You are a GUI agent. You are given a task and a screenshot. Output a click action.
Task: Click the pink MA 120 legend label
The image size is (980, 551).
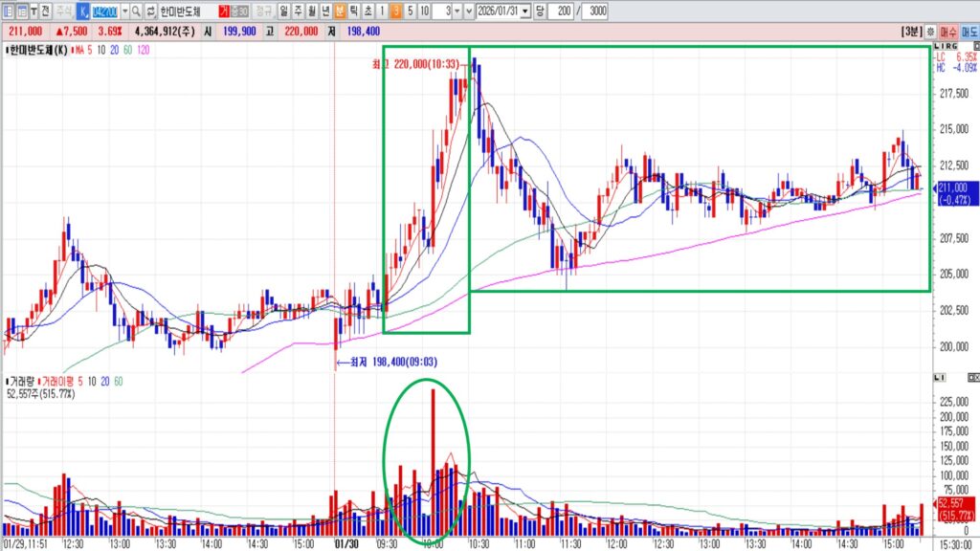[144, 50]
